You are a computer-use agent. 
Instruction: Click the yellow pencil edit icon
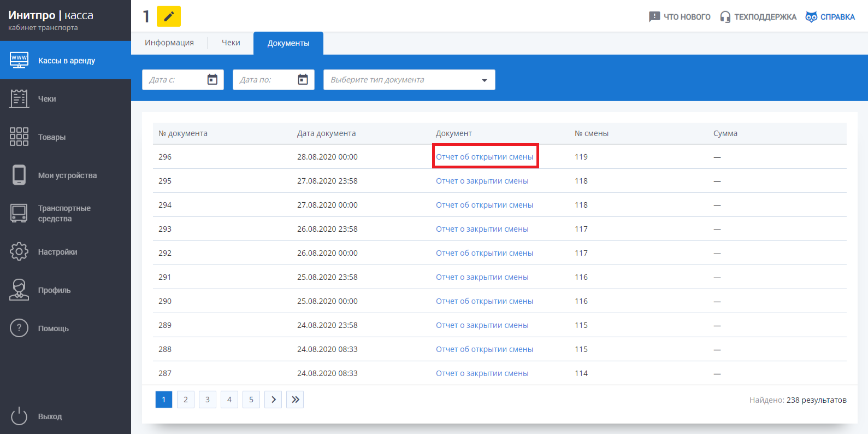click(169, 16)
